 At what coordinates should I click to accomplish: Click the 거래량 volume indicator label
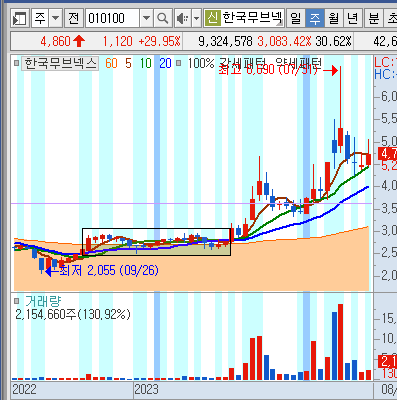(43, 301)
